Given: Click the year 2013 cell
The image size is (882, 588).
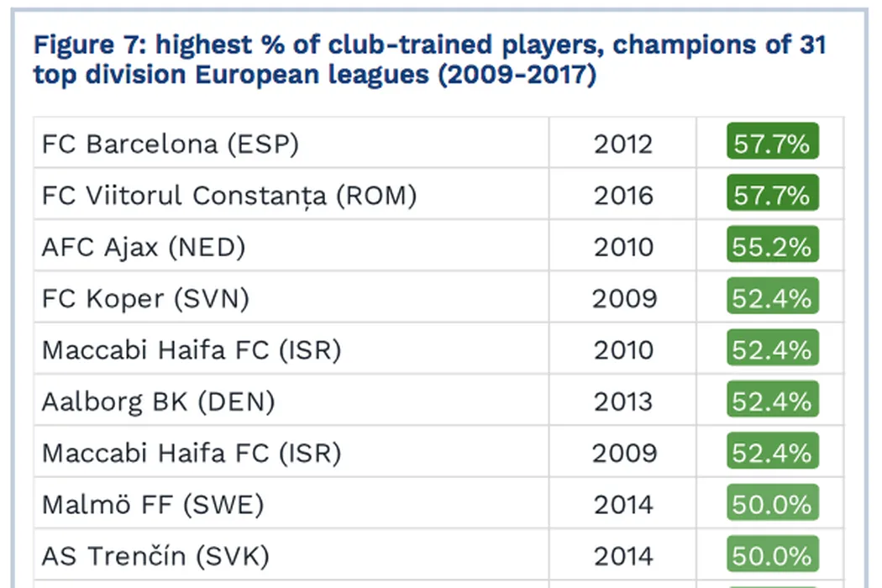Looking at the screenshot, I should point(622,402).
